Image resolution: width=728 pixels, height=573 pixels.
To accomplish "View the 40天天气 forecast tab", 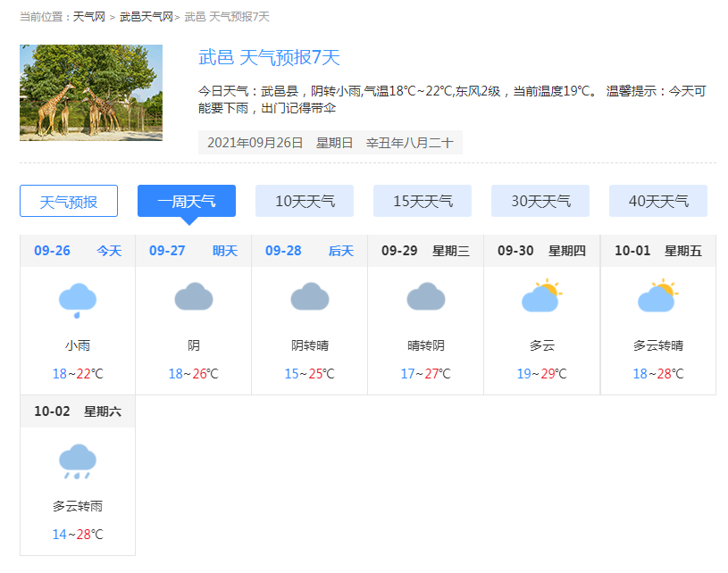I will tap(658, 201).
